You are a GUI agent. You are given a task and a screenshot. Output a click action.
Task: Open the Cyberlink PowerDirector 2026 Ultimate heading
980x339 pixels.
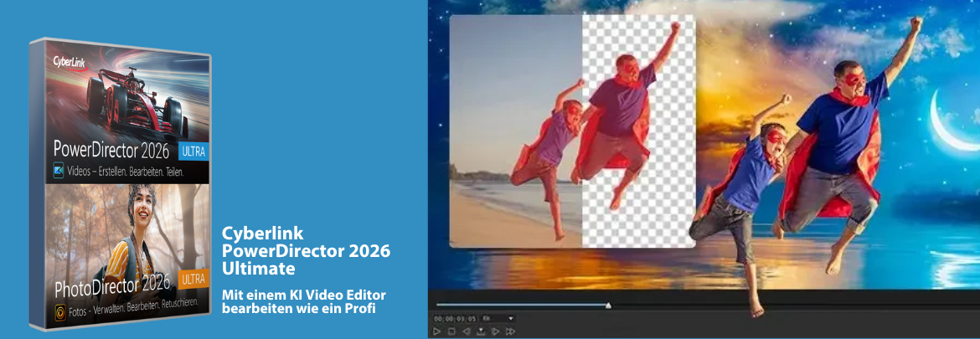306,249
